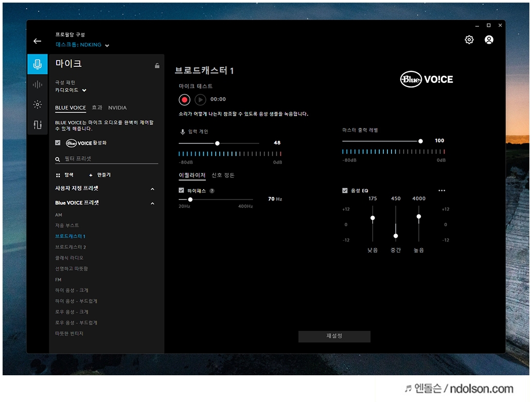This screenshot has width=532, height=402.
Task: Toggle the 하이패스 checkbox
Action: 181,191
